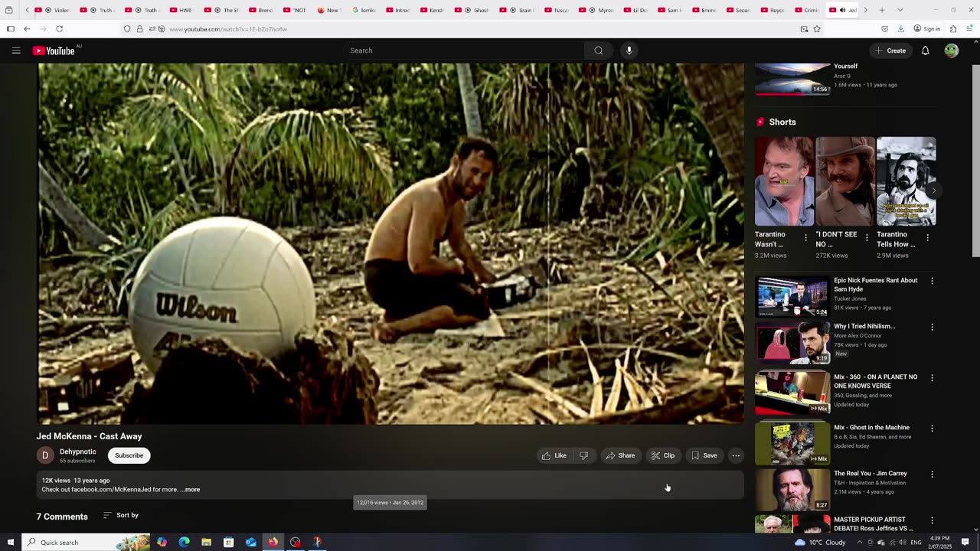Image resolution: width=980 pixels, height=551 pixels.
Task: Open the browser application menu
Action: 969,29
